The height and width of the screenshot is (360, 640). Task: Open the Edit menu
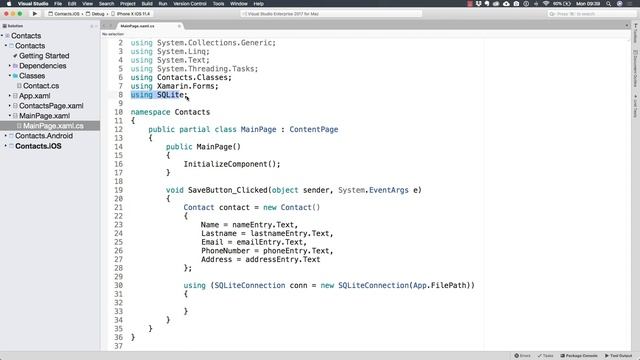(x=72, y=4)
